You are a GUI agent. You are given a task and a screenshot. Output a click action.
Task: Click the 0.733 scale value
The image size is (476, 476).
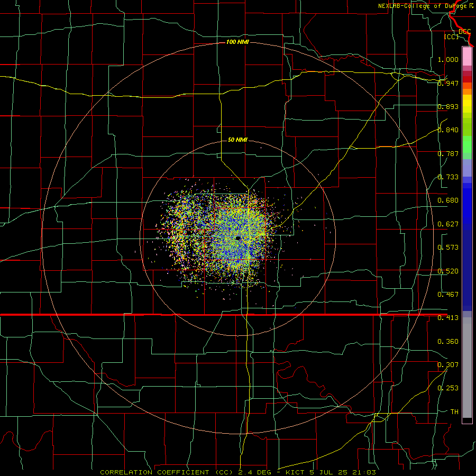point(448,177)
